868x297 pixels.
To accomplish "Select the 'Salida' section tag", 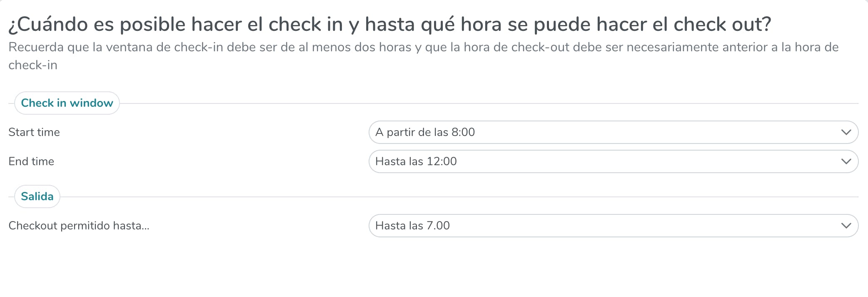I will click(x=37, y=196).
